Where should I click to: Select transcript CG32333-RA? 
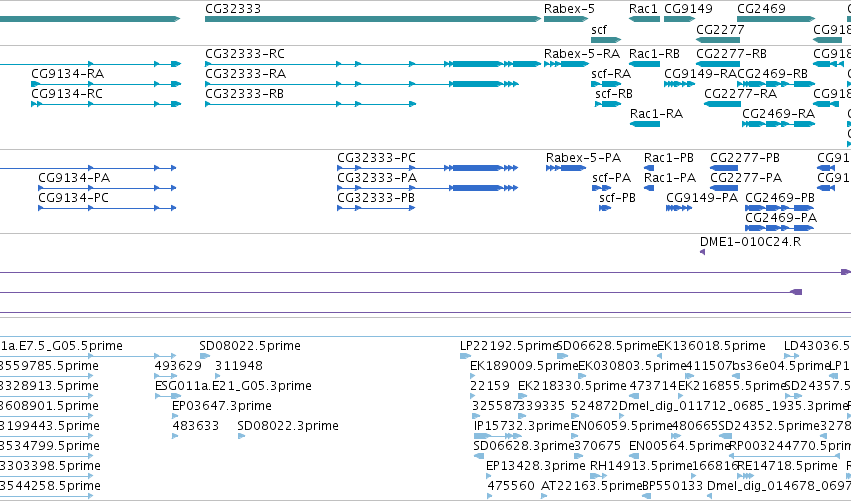point(362,84)
